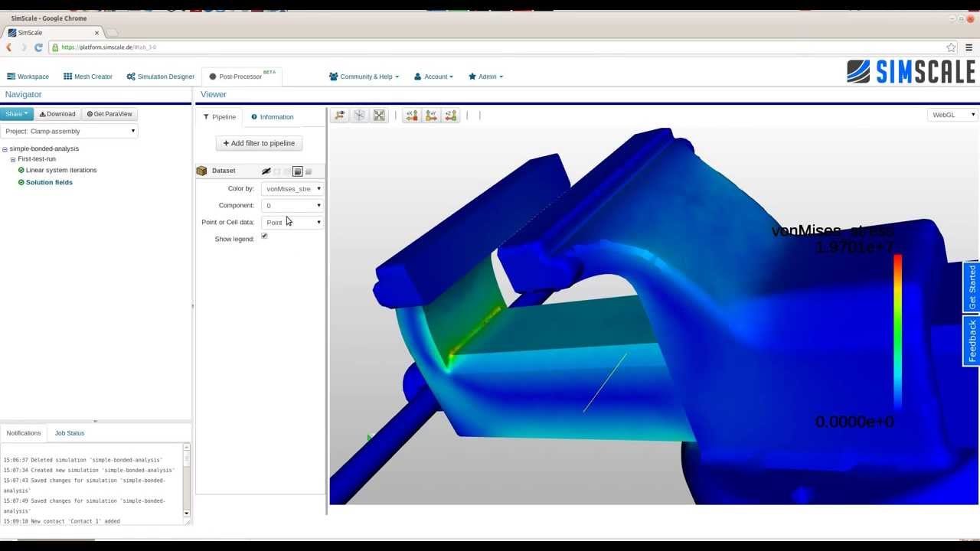Click the Get ParaView button

[x=109, y=114]
